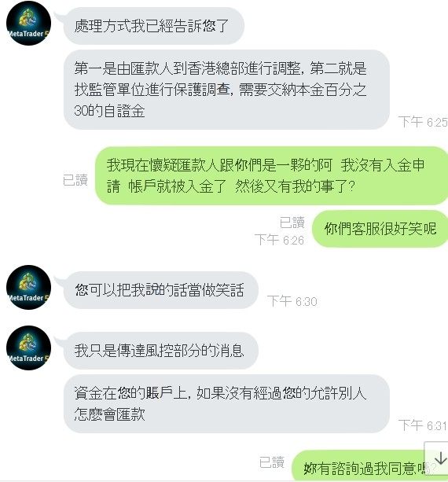This screenshot has width=448, height=482.
Task: Click the message about 香港總部 and 自證金
Action: pyautogui.click(x=226, y=90)
